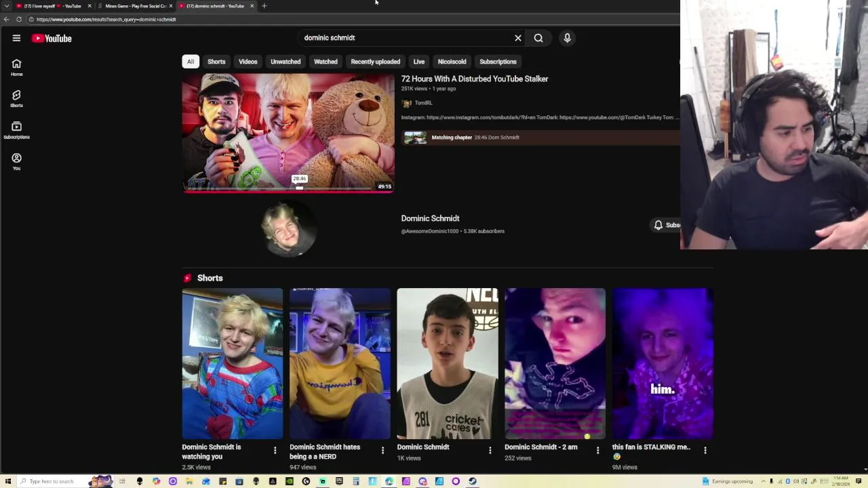Filter results by Shorts chip
This screenshot has width=868, height=488.
[x=216, y=62]
